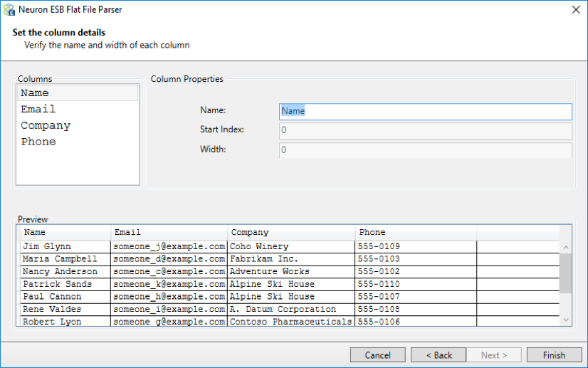Close the Flat File Parser dialog
Screen dimensions: 588x368
coord(575,10)
